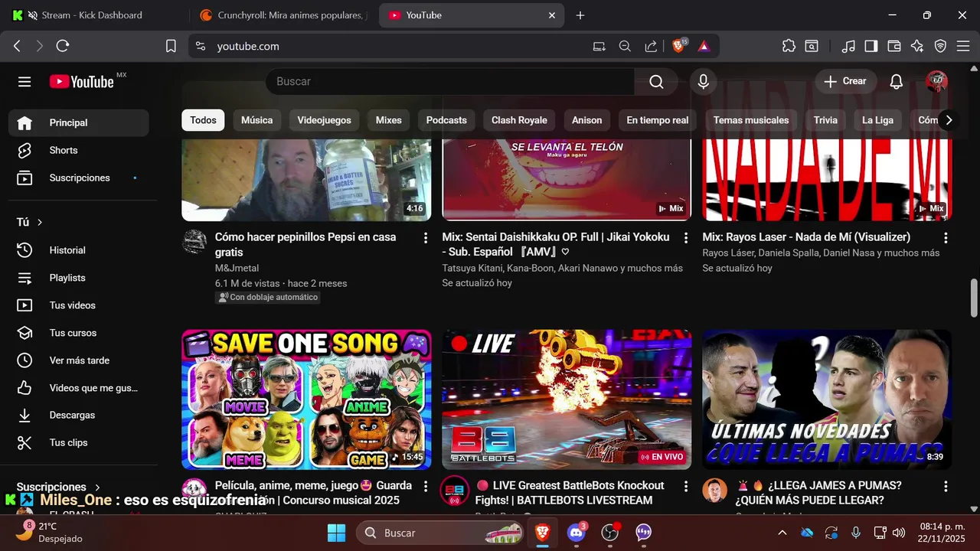Select the La Liga chip

pyautogui.click(x=877, y=120)
